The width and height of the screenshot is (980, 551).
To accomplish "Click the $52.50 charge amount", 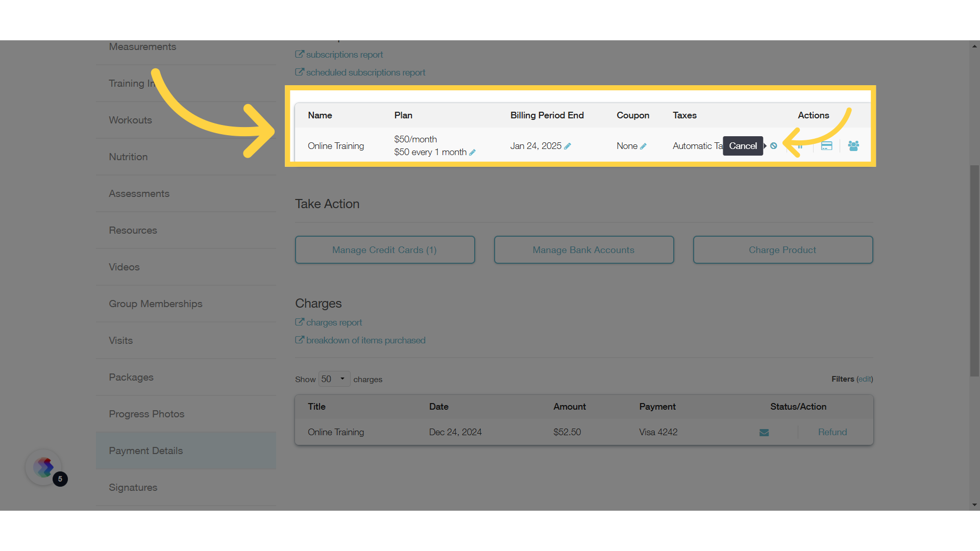I will (567, 432).
